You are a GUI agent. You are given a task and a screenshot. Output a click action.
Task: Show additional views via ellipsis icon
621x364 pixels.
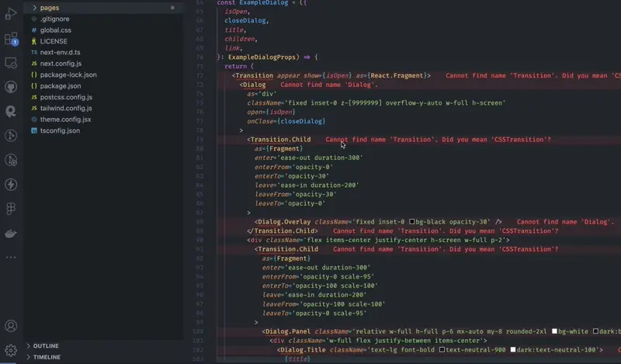click(x=11, y=258)
